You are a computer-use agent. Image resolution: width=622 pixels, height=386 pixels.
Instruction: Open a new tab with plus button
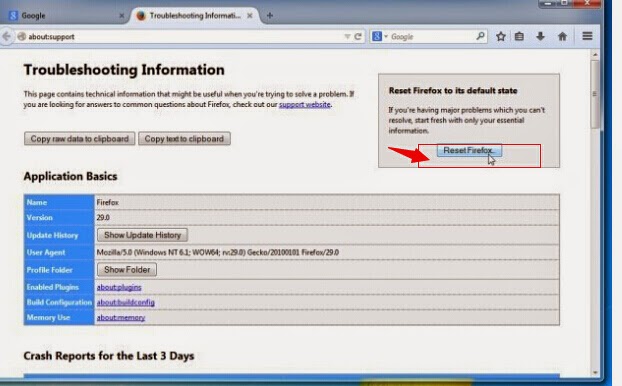pyautogui.click(x=270, y=15)
